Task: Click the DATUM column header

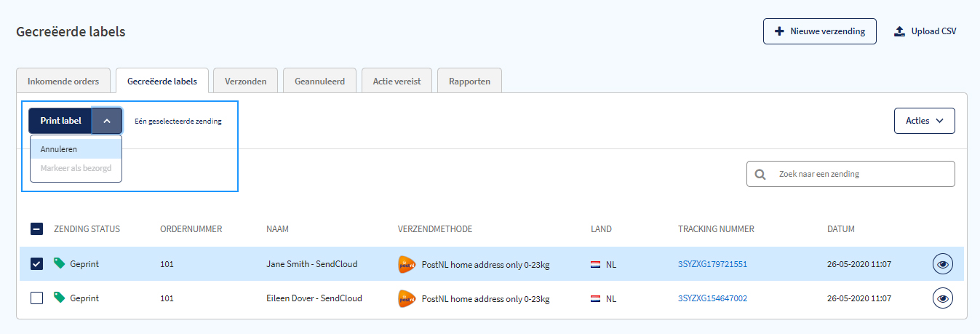Action: (841, 229)
